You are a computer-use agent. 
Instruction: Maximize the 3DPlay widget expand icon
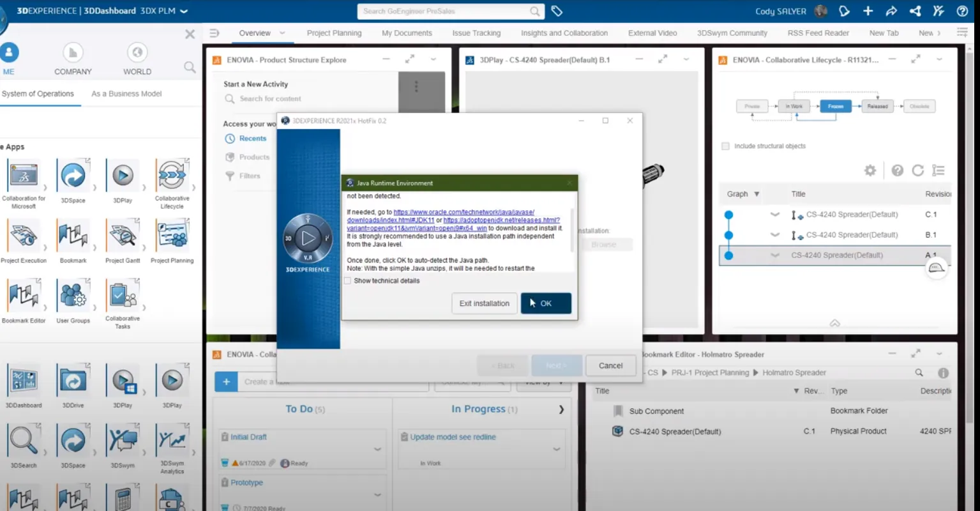pyautogui.click(x=663, y=59)
